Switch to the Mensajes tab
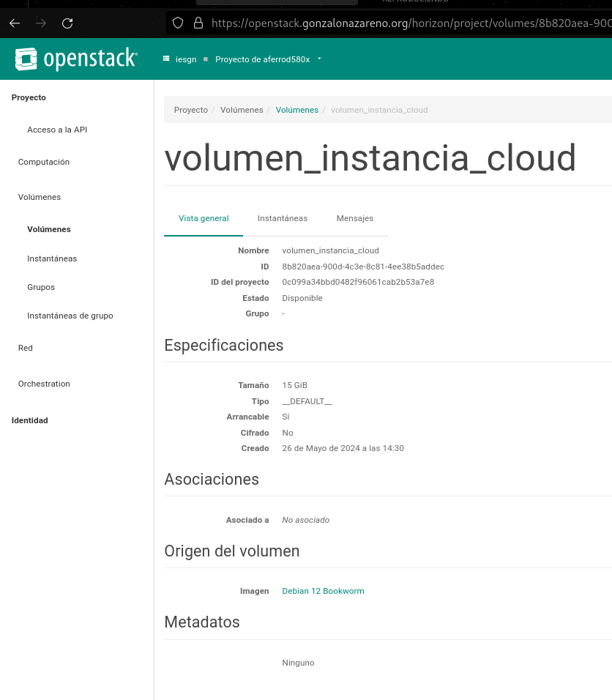The width and height of the screenshot is (612, 700). 355,218
